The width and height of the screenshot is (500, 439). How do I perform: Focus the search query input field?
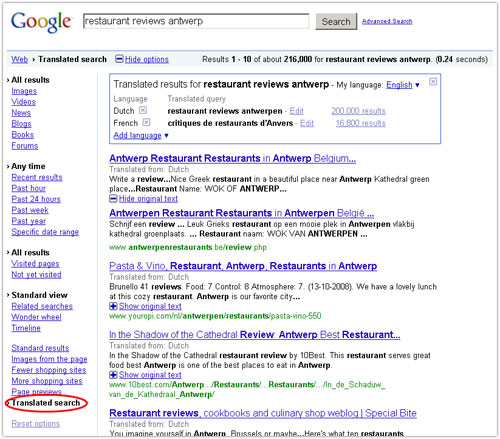pyautogui.click(x=196, y=21)
